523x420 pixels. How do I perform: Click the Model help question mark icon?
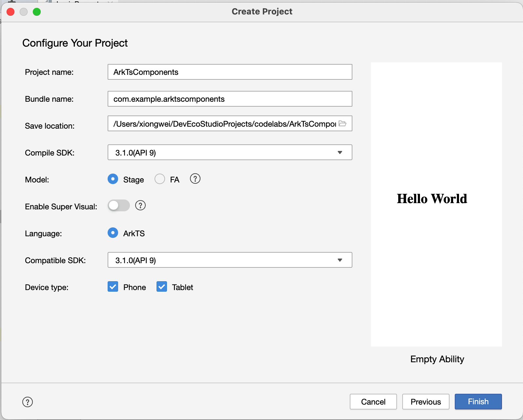(195, 179)
